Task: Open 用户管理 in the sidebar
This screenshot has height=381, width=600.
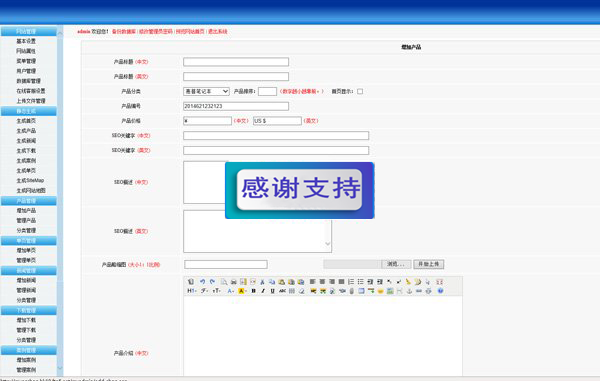Action: pyautogui.click(x=26, y=71)
